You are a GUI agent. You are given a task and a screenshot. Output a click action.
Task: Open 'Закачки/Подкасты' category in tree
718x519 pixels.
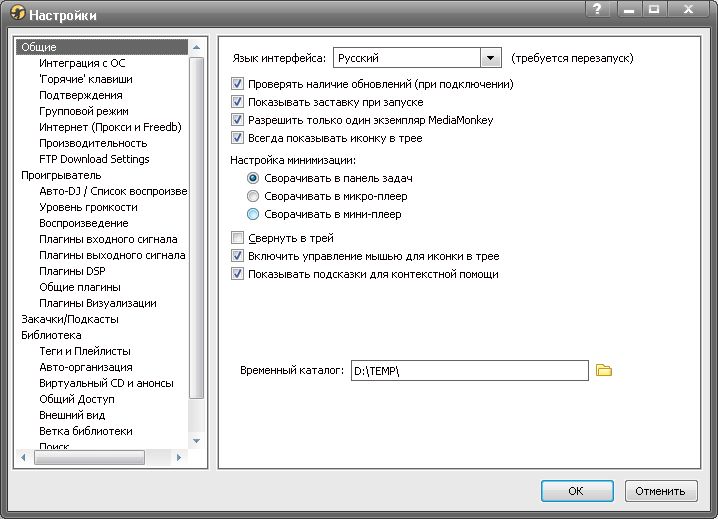(69, 319)
